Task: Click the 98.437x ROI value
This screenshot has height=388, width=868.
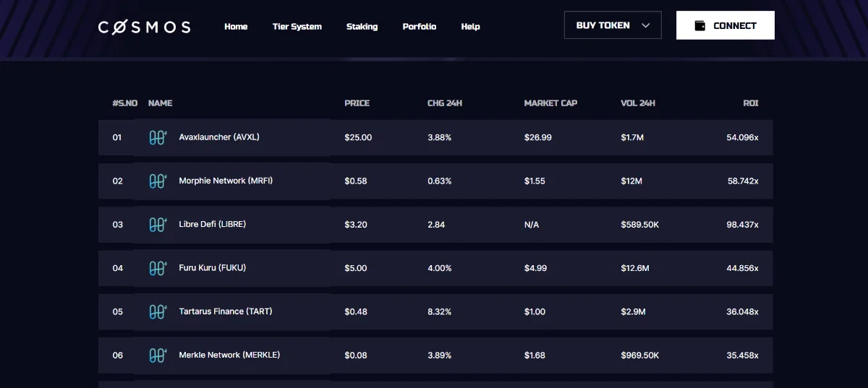Action: (x=743, y=225)
